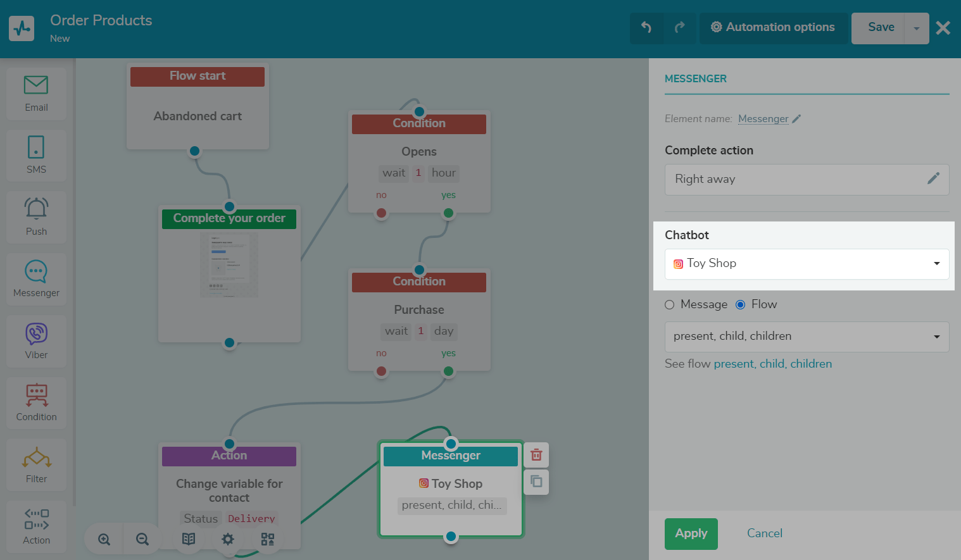Select the Filter block icon
The height and width of the screenshot is (560, 961).
pyautogui.click(x=36, y=464)
